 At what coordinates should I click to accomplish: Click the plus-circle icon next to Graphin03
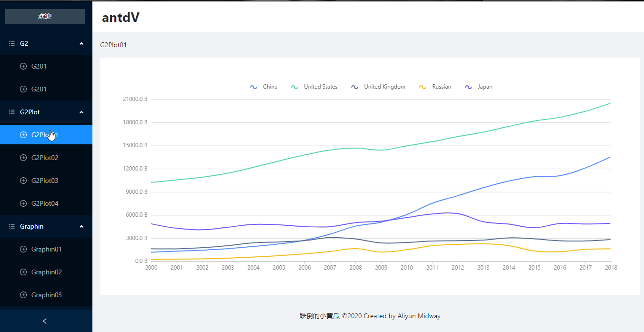(23, 295)
